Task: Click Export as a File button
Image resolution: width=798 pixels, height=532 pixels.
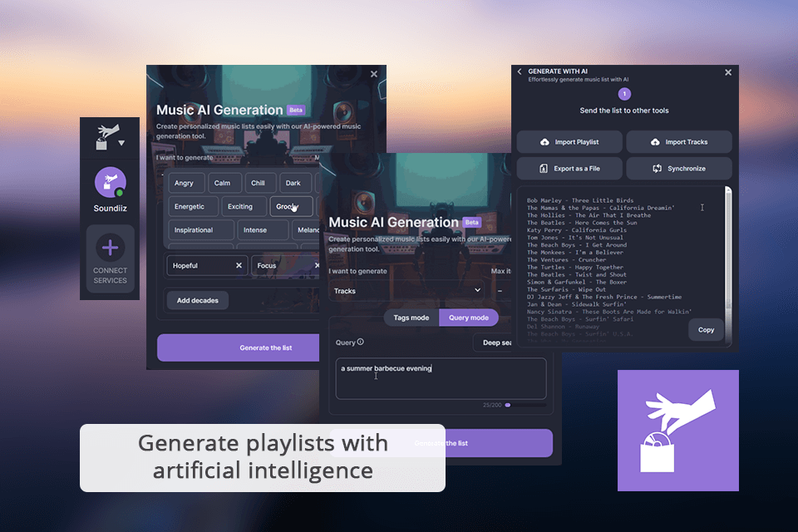Action: coord(569,169)
